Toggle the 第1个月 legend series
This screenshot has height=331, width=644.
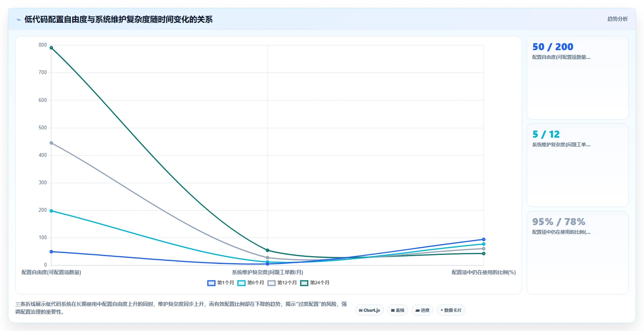point(221,283)
